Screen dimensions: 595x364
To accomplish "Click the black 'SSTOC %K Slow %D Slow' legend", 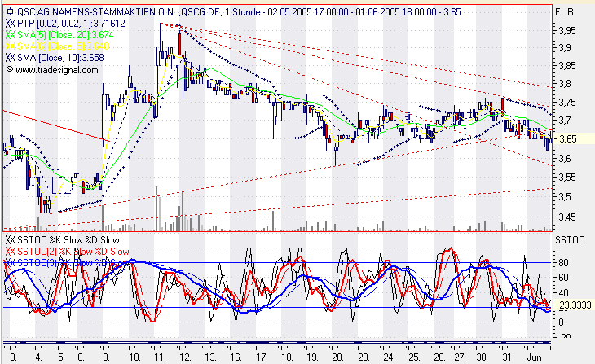I will click(63, 240).
